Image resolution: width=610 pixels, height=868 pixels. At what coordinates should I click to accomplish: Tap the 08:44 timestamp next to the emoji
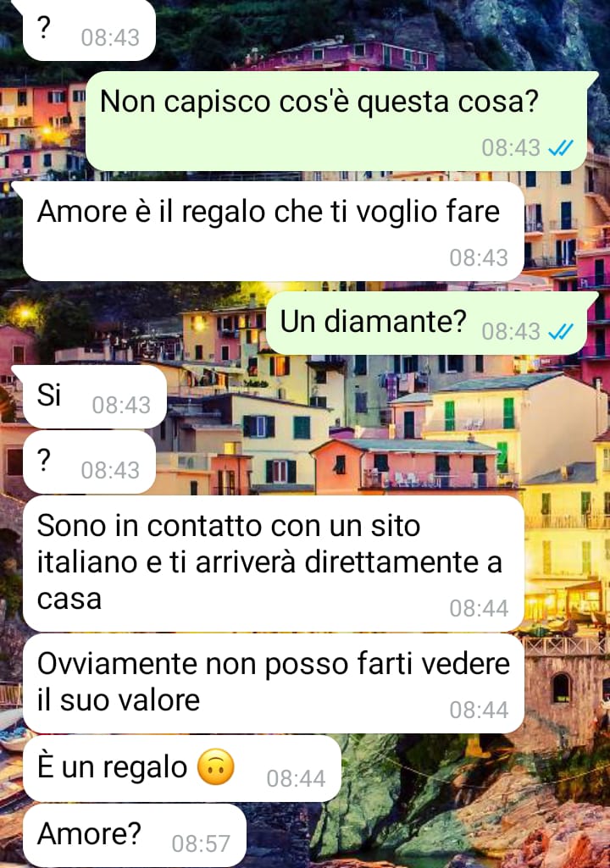click(296, 779)
